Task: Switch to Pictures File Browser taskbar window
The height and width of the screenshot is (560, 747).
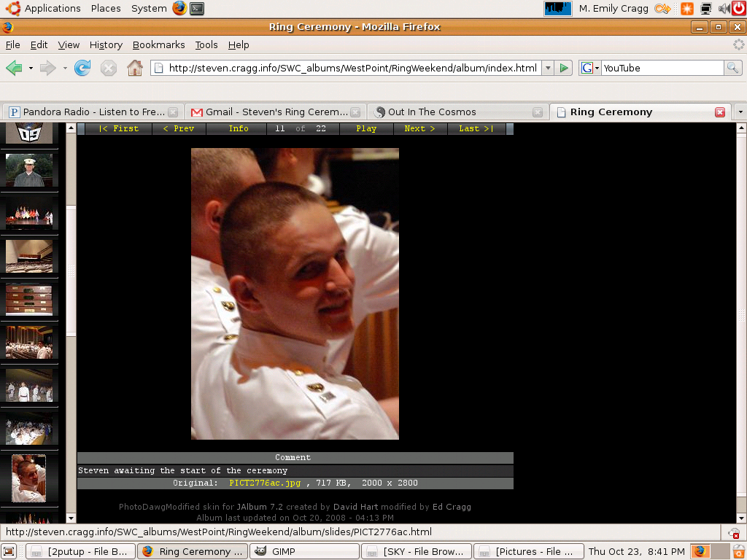Action: tap(529, 551)
